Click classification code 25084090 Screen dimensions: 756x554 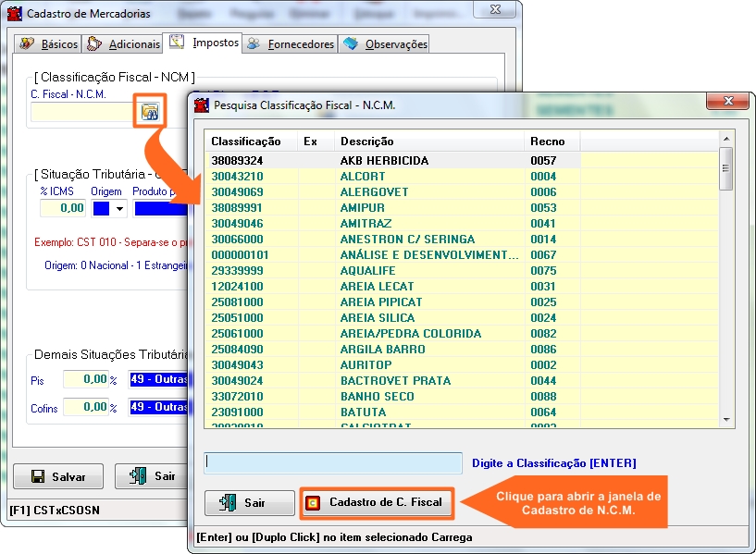pos(237,350)
